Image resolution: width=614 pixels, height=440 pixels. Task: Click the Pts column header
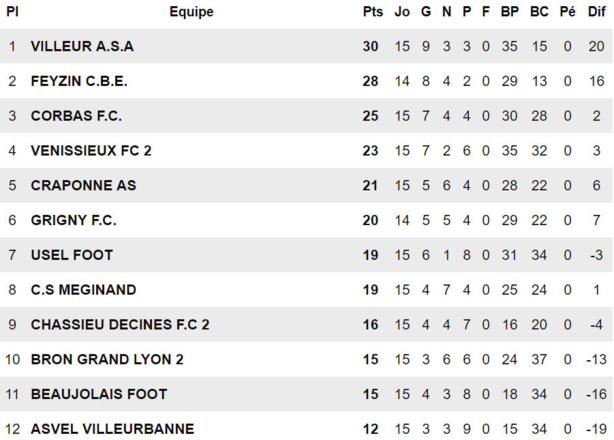[x=372, y=12]
